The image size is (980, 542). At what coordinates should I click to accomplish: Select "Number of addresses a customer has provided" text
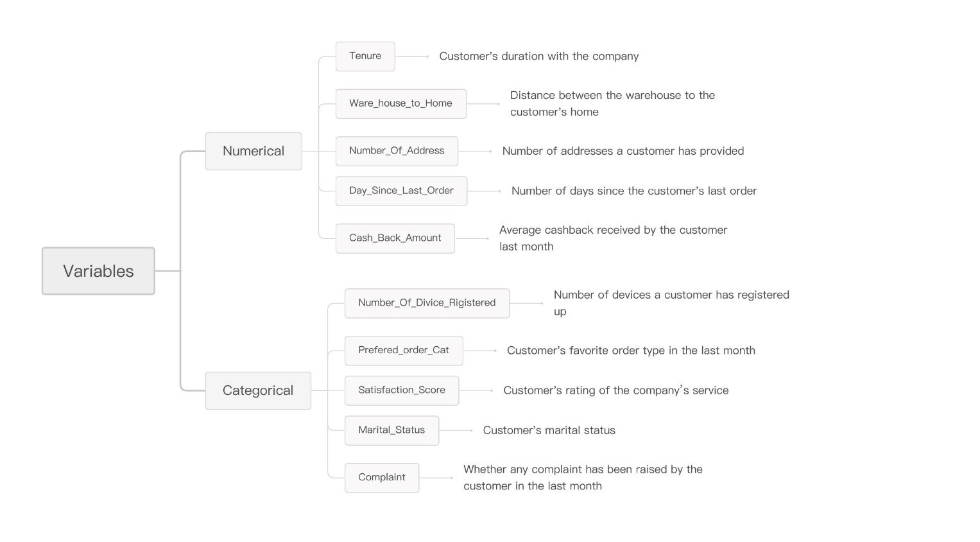pyautogui.click(x=623, y=151)
